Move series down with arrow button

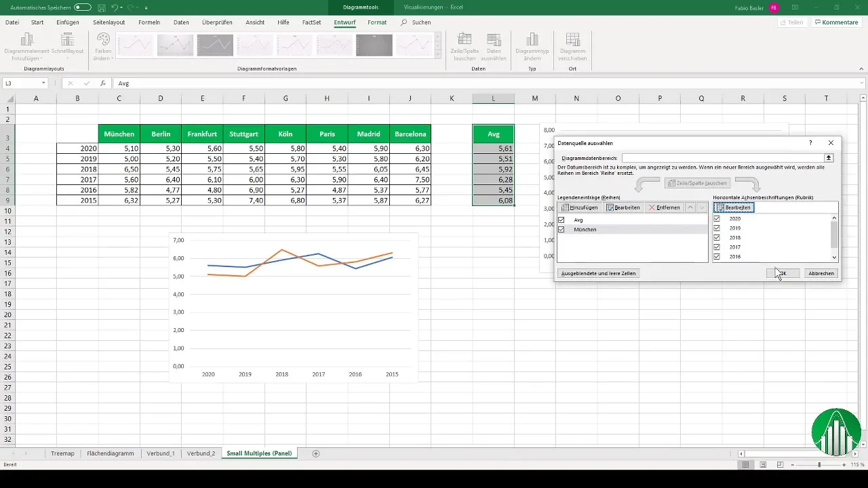point(701,207)
